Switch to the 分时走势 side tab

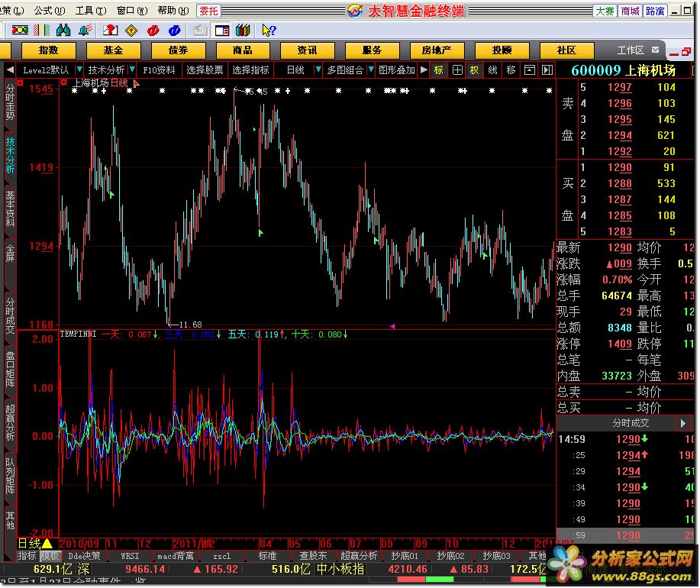pos(10,102)
